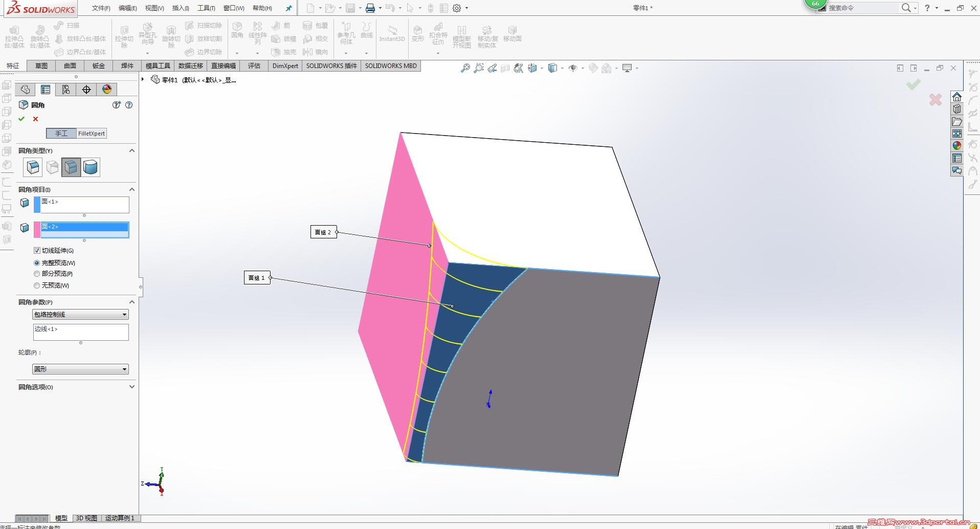Click the large green confirmation checkmark in viewport
The width and height of the screenshot is (980, 529).
coord(914,84)
